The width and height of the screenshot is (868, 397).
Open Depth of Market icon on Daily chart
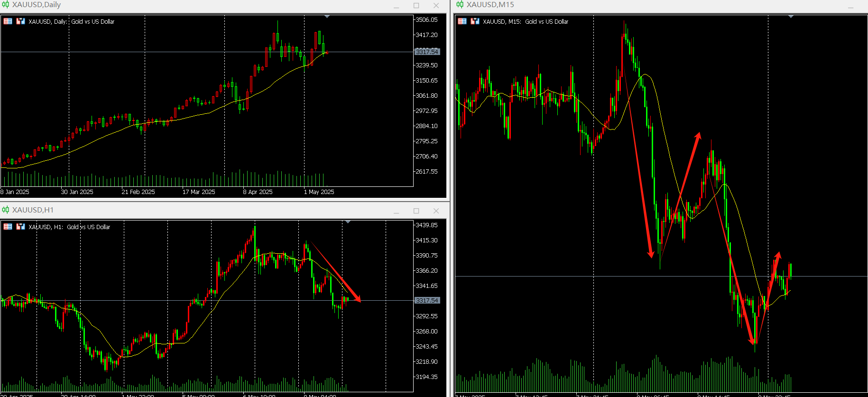[20, 21]
